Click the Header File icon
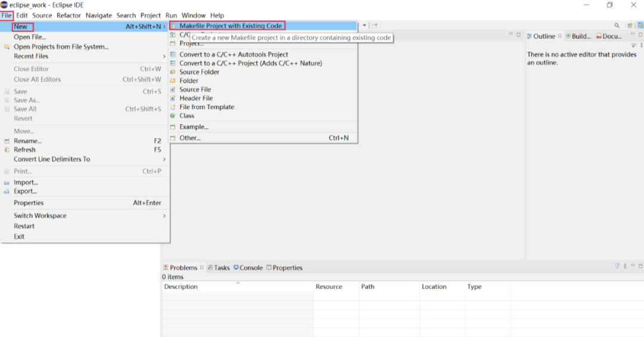Screen dimensions: 644x337 173,98
